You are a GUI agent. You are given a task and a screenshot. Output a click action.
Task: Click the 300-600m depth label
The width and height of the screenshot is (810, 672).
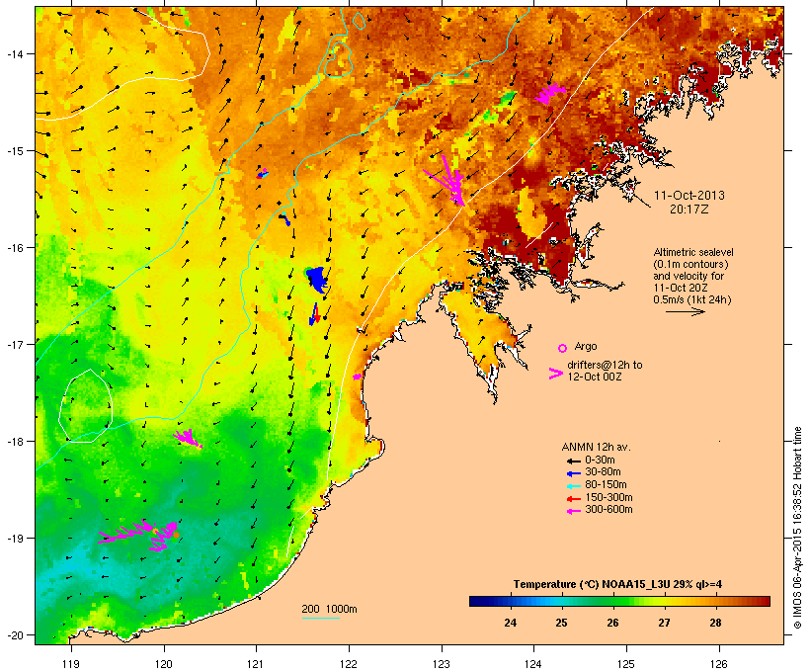[608, 510]
